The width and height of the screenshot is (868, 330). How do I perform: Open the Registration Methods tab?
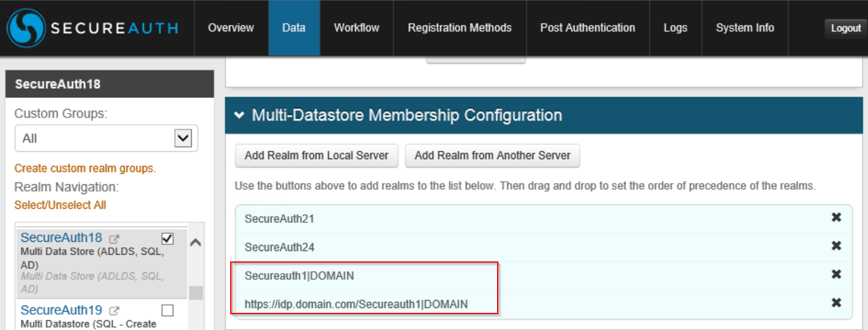pos(460,28)
